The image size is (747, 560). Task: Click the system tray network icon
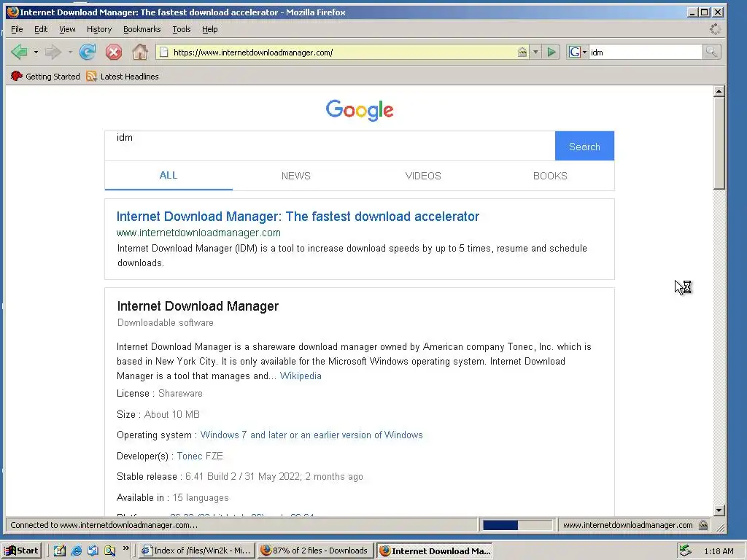point(685,551)
